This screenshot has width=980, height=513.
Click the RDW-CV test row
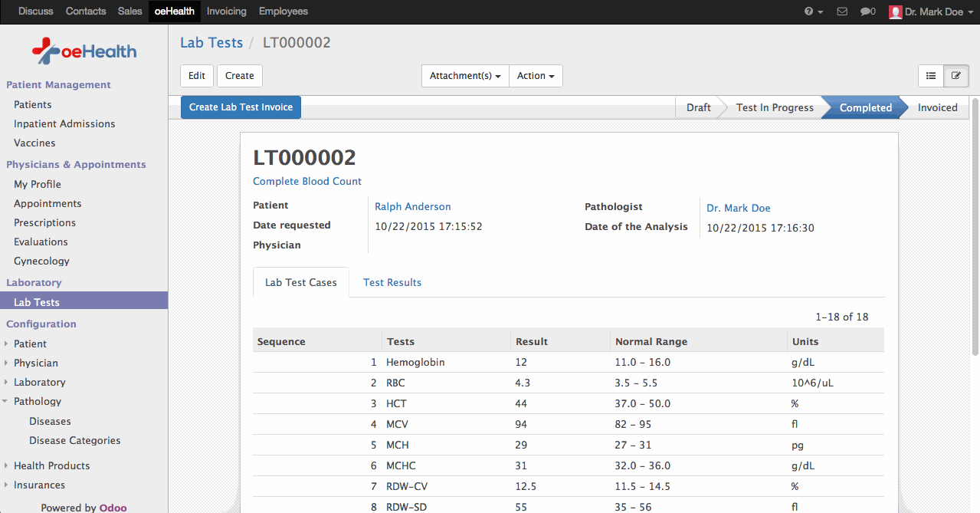[x=569, y=486]
